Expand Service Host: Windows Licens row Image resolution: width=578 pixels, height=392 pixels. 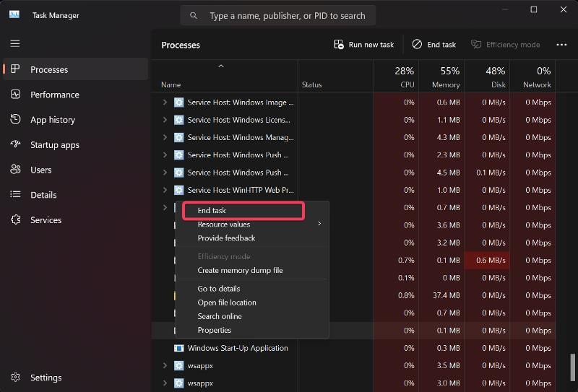pyautogui.click(x=165, y=120)
